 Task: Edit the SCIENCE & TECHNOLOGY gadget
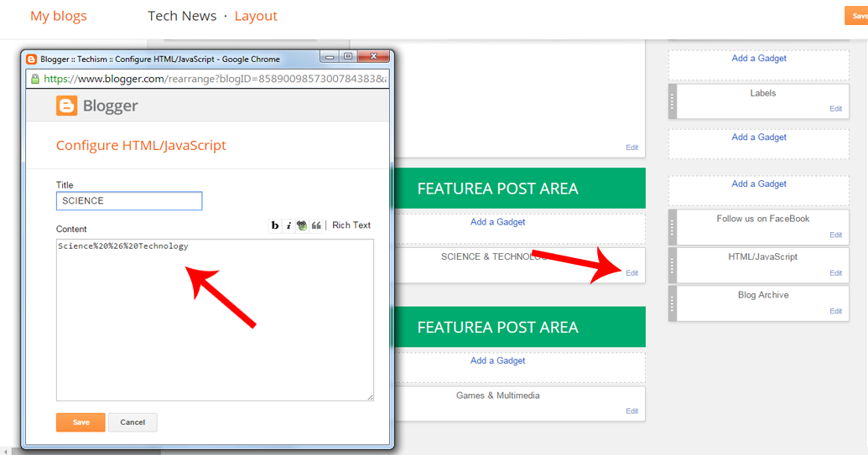point(632,273)
